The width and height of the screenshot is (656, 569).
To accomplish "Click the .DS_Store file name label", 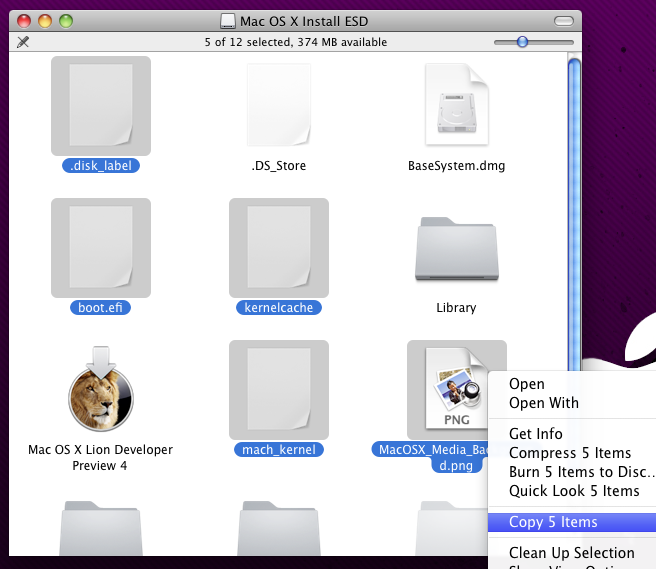I will 279,166.
